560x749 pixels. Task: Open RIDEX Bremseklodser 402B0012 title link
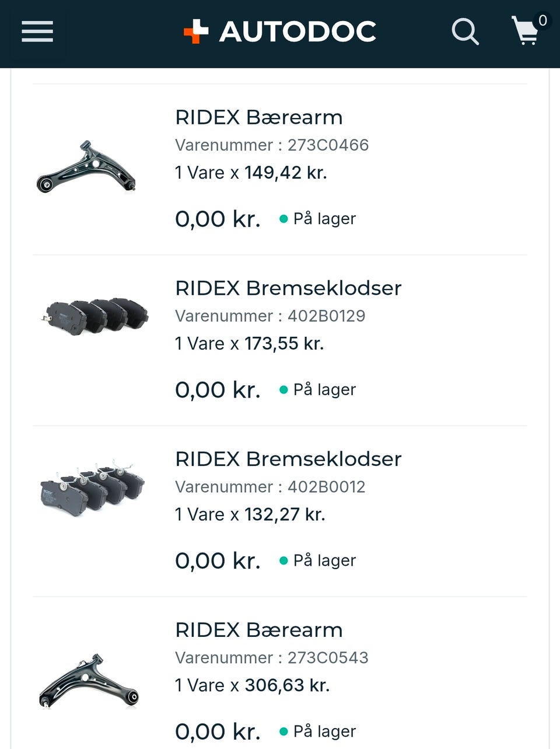click(x=288, y=459)
